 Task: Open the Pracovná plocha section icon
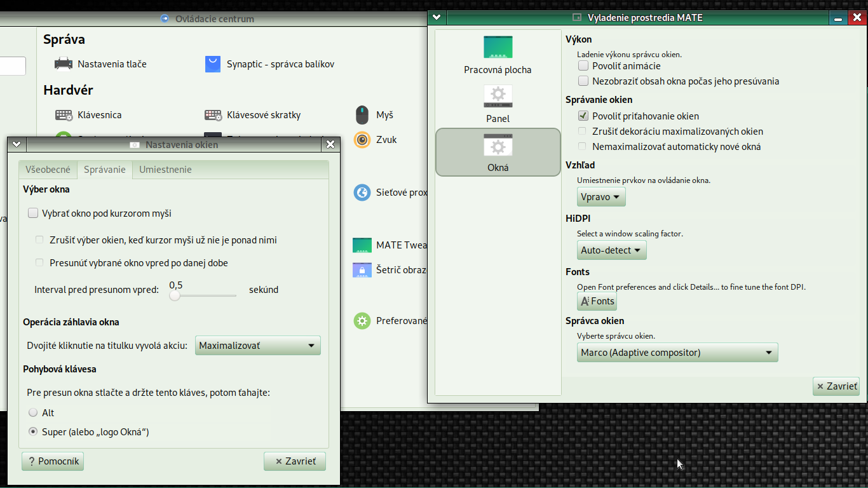(498, 48)
